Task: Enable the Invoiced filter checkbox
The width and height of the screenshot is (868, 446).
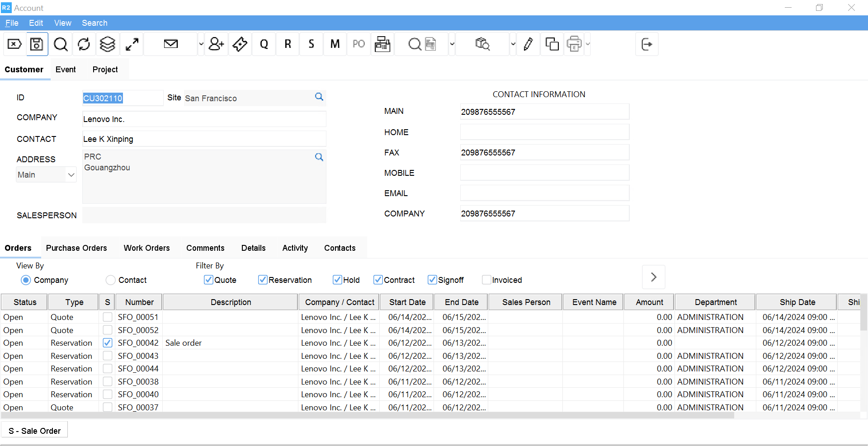Action: (486, 280)
